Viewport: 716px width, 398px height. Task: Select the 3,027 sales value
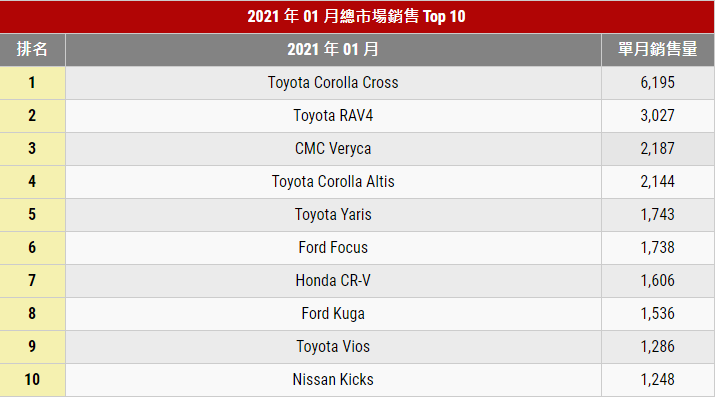coord(658,115)
